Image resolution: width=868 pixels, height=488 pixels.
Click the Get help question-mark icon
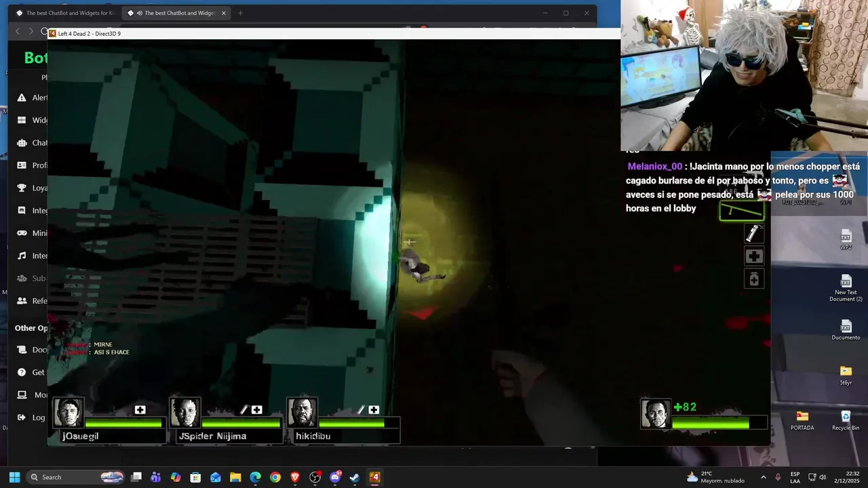pyautogui.click(x=22, y=372)
